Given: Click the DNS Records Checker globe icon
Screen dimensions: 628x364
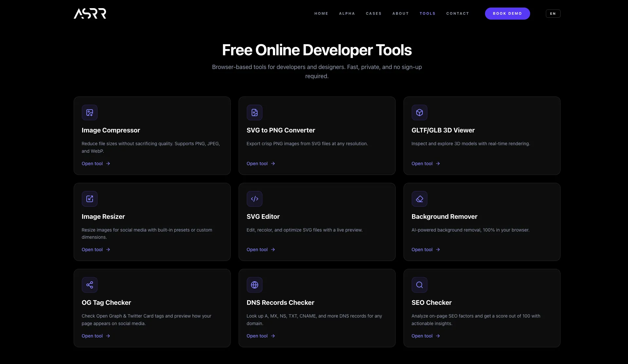Looking at the screenshot, I should pyautogui.click(x=255, y=285).
